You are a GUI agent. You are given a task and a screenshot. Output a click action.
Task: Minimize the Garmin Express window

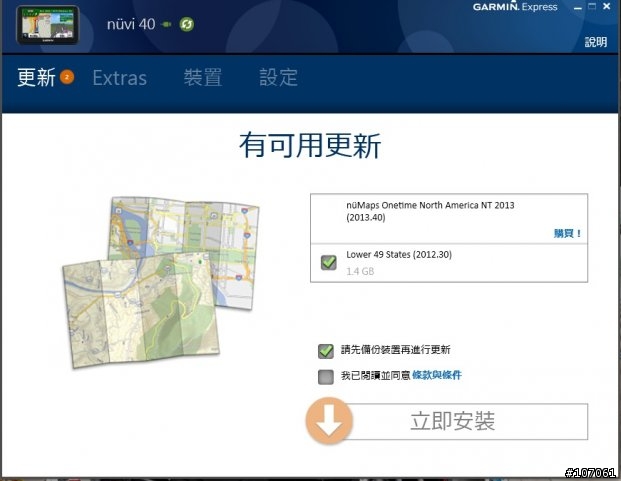point(578,8)
